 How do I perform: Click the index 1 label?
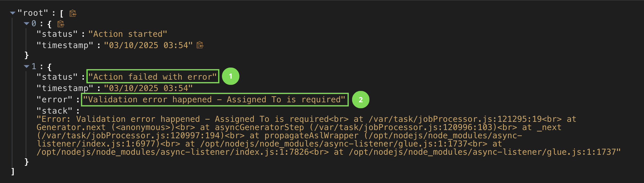(x=34, y=67)
